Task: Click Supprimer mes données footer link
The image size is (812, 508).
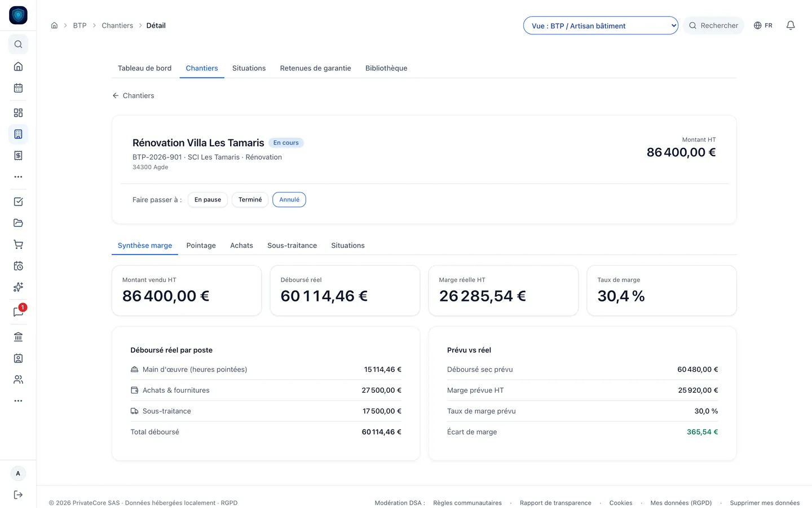Action: pyautogui.click(x=765, y=503)
